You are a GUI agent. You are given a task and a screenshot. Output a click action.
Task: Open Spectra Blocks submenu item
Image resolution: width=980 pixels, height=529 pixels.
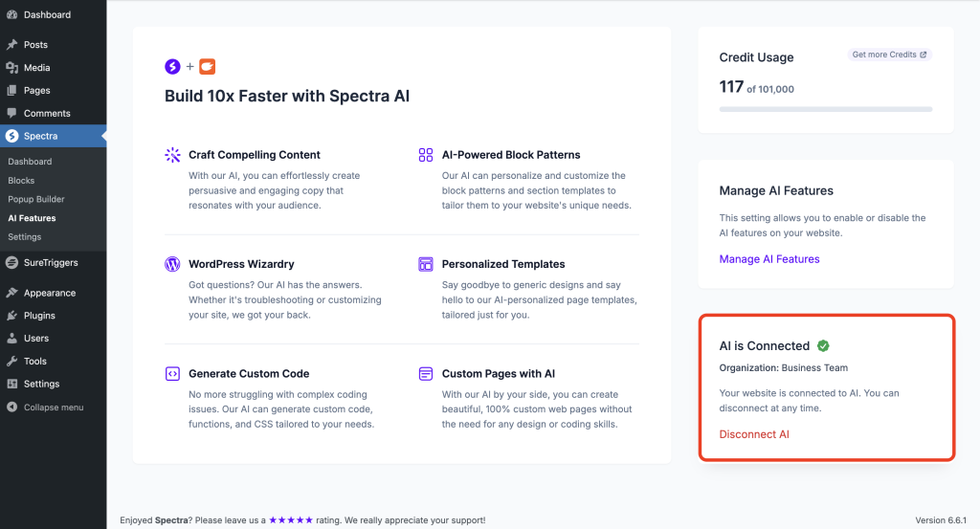point(21,181)
